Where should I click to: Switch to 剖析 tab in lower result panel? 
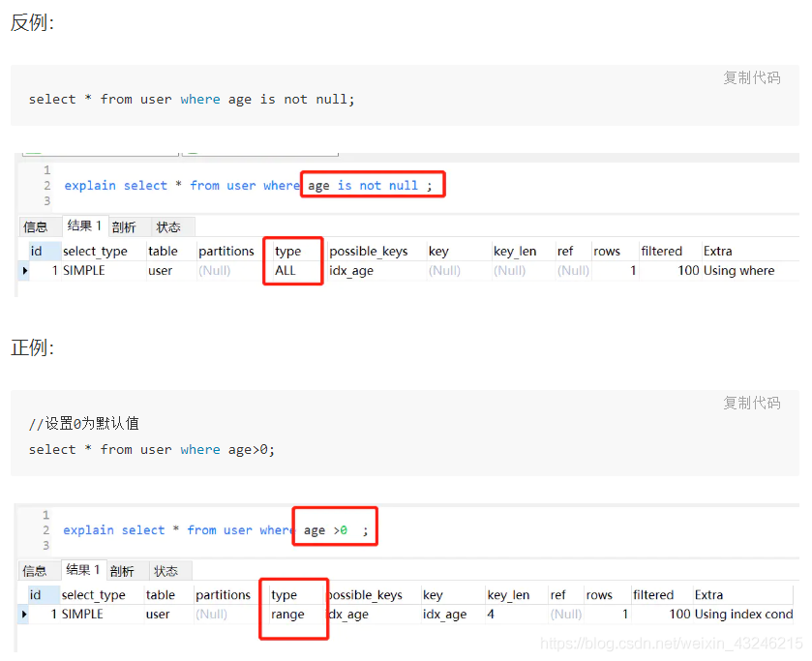click(x=122, y=570)
